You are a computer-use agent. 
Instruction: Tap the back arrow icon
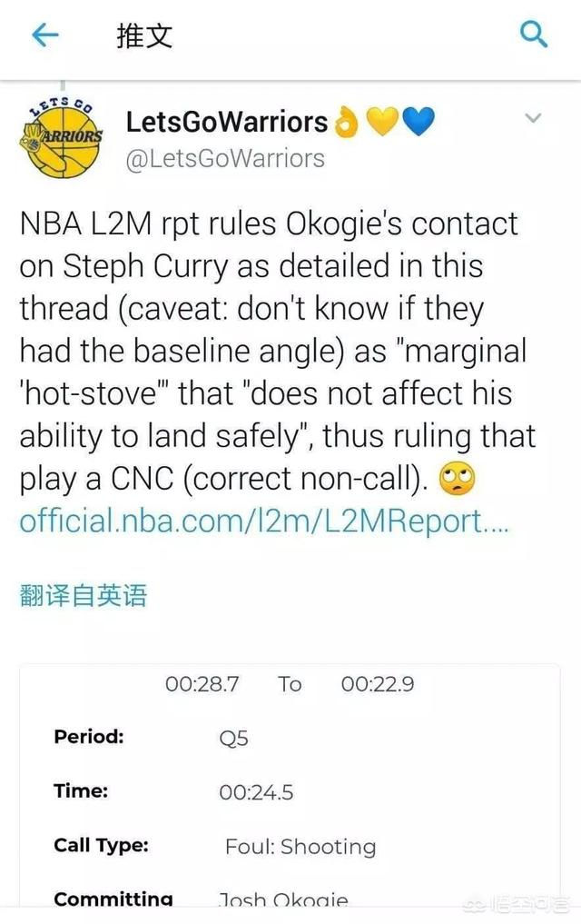pos(44,35)
